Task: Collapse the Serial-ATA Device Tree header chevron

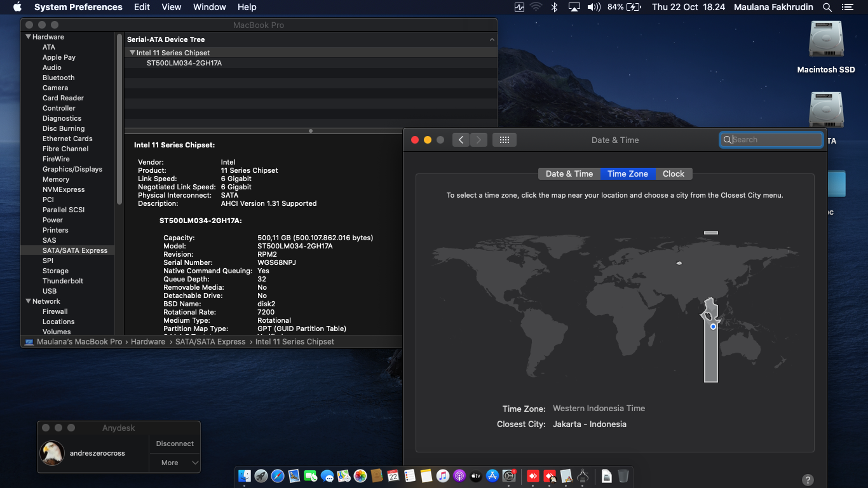Action: click(492, 39)
